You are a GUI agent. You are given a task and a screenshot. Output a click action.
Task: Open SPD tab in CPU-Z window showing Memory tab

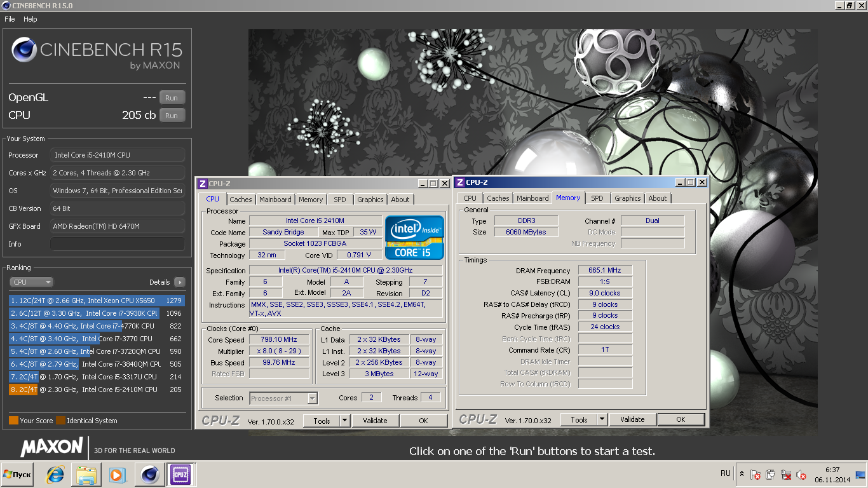597,198
